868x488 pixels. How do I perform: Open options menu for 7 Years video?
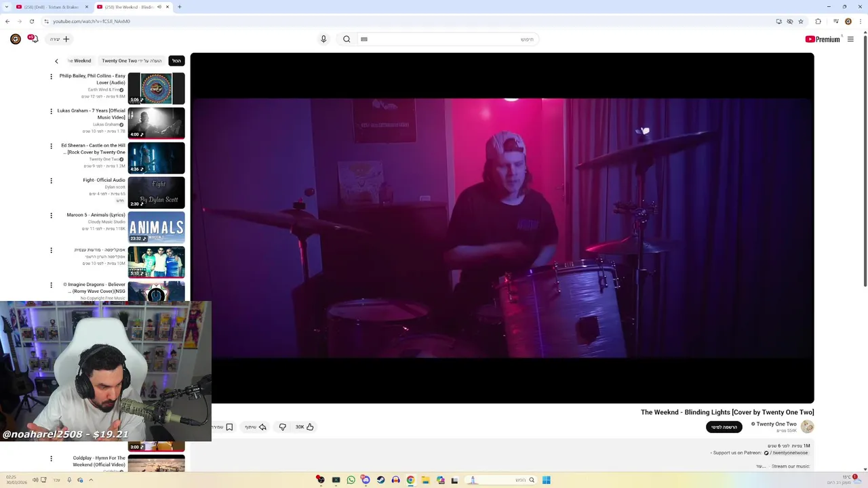[51, 111]
